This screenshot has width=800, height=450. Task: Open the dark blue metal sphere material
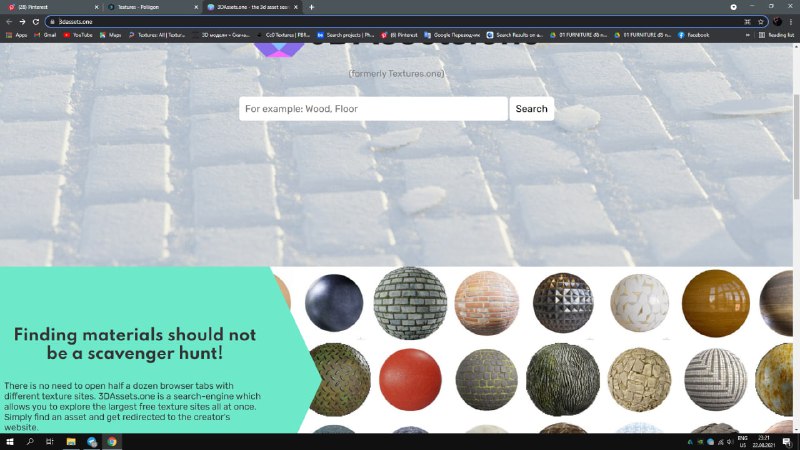334,303
